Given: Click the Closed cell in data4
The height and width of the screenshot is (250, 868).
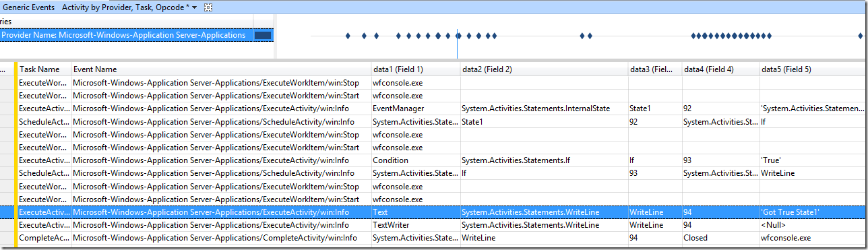Looking at the screenshot, I should (720, 238).
